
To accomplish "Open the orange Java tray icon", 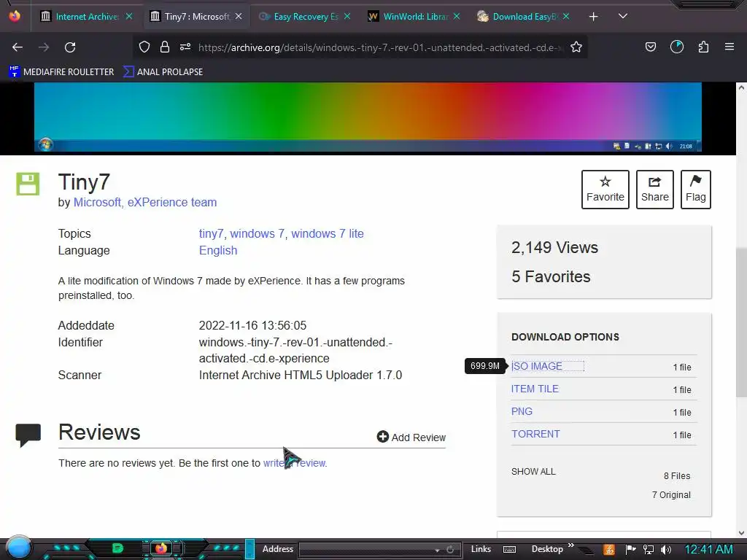I will tap(609, 550).
